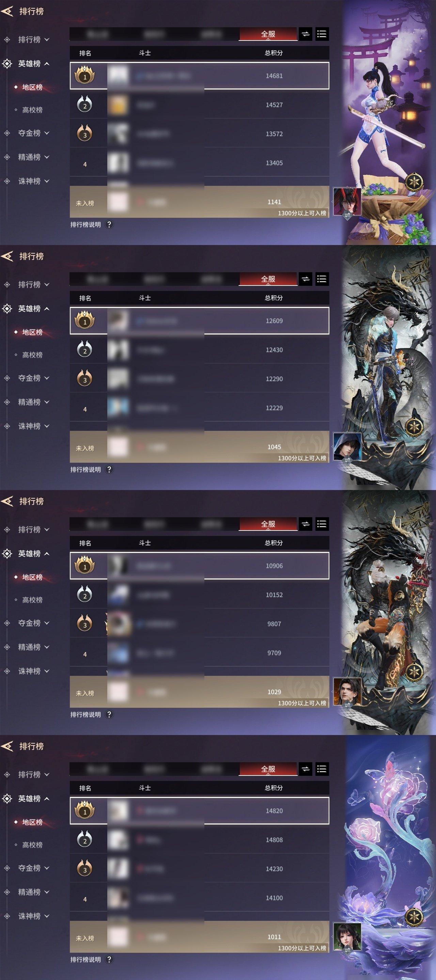This screenshot has height=980, width=436.
Task: Click the gold flower emblem on the torii gate artwork
Action: [x=414, y=182]
